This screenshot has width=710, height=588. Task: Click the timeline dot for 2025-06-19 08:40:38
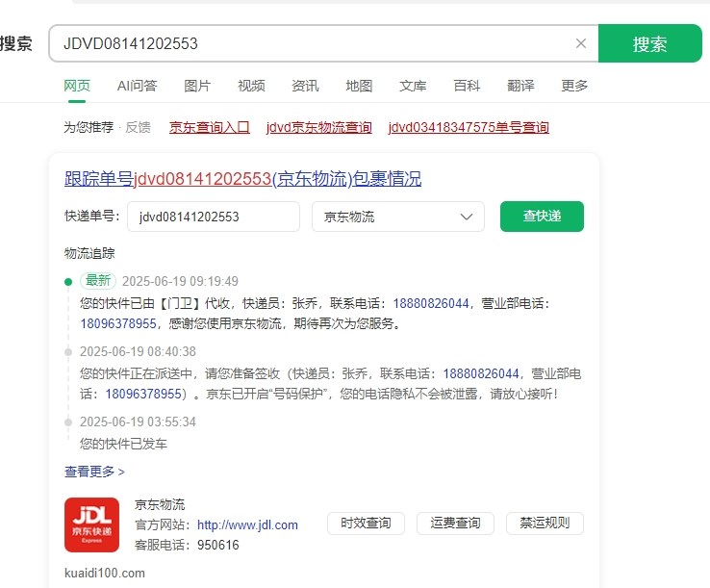pyautogui.click(x=68, y=352)
